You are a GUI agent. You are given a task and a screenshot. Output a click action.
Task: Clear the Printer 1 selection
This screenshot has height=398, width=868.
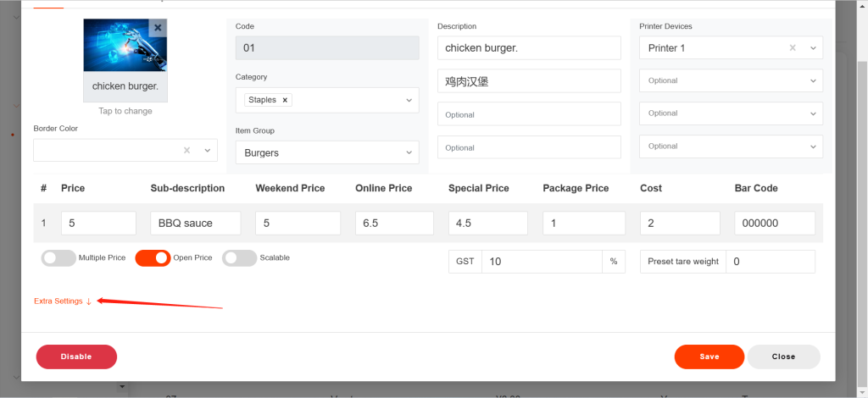pos(793,48)
